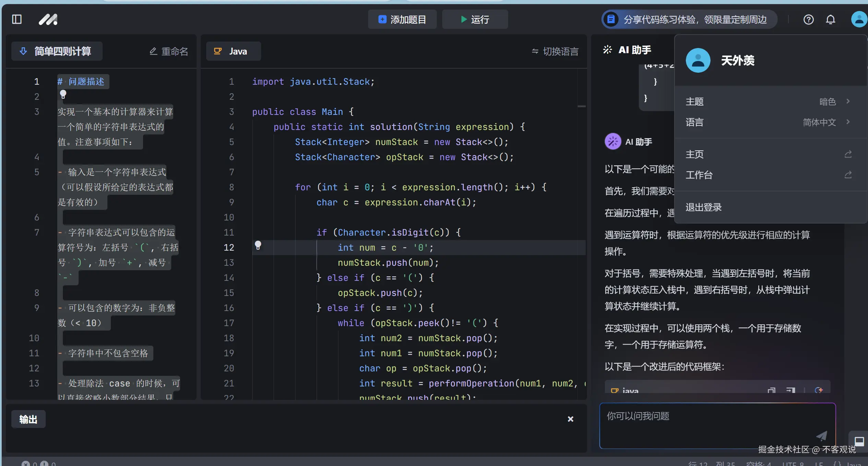
Task: Insert AI code into editor via arrow icon
Action: tap(791, 390)
